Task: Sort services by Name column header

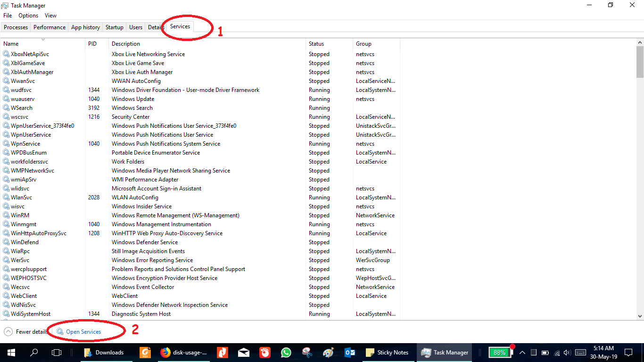Action: [43, 43]
